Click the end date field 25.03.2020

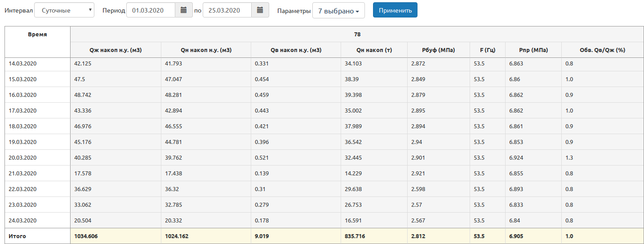[x=227, y=10]
